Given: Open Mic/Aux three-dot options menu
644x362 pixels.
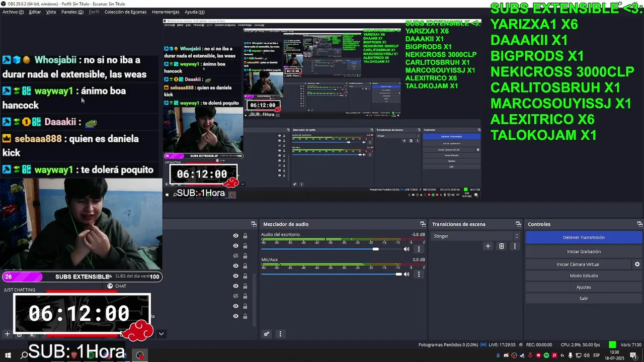Looking at the screenshot, I should click(419, 274).
